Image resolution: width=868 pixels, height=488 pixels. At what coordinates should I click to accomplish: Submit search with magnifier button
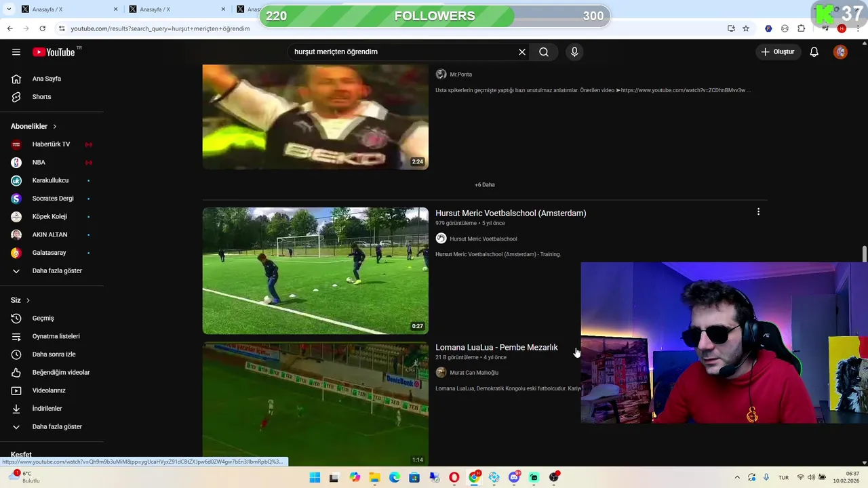click(x=544, y=52)
